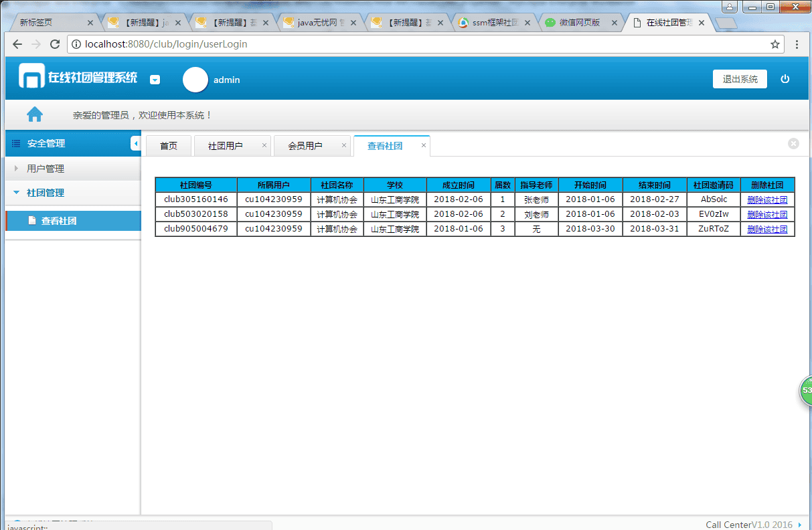812x530 pixels.
Task: Click teacher cell 张老师
Action: (536, 199)
